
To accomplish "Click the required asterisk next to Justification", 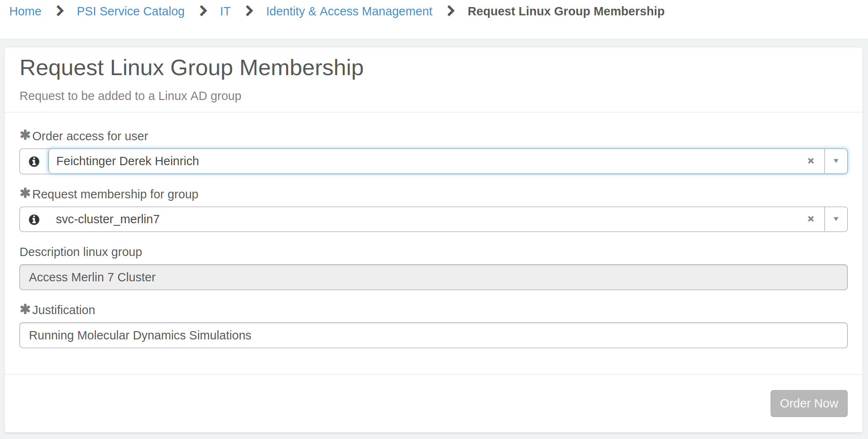I will click(x=24, y=309).
